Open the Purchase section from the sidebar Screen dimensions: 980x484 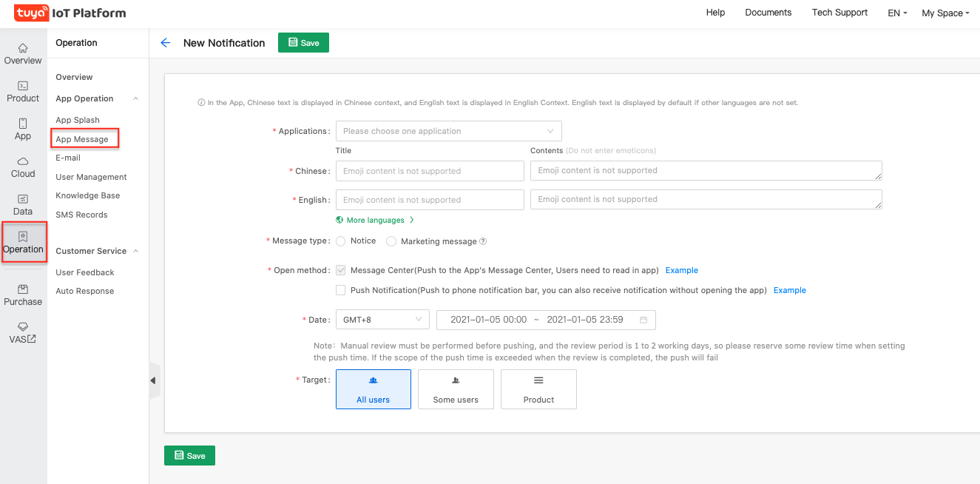pos(22,294)
